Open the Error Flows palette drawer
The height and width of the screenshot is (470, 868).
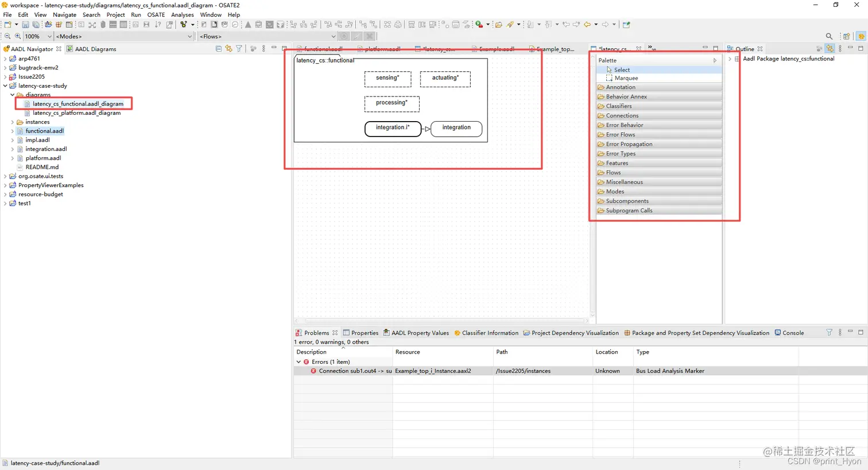tap(659, 134)
